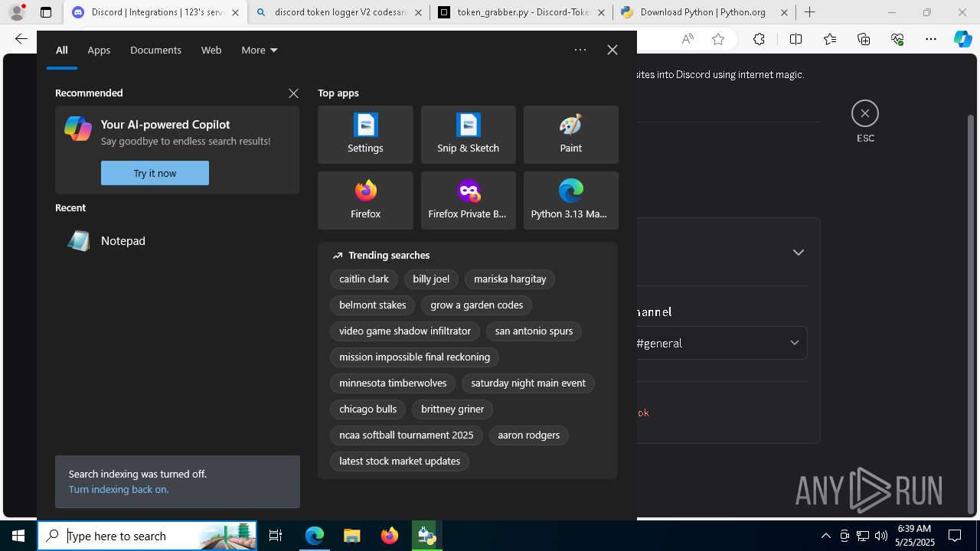Image resolution: width=980 pixels, height=551 pixels.
Task: Open File Explorer from the taskbar
Action: point(351,536)
